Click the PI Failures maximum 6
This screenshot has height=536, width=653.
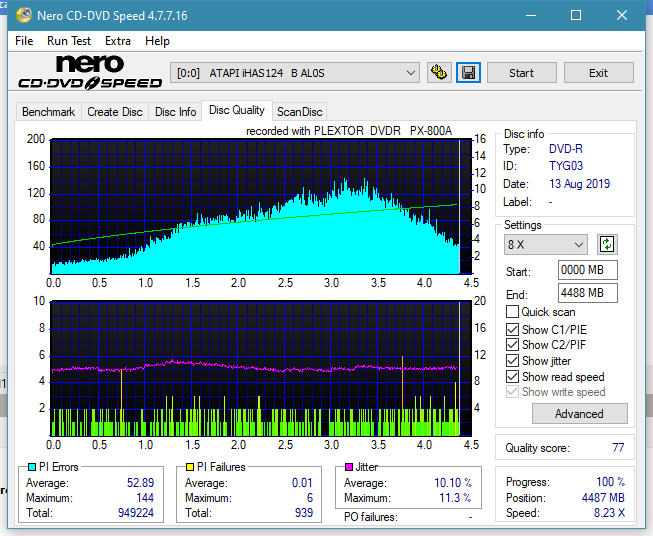(310, 498)
